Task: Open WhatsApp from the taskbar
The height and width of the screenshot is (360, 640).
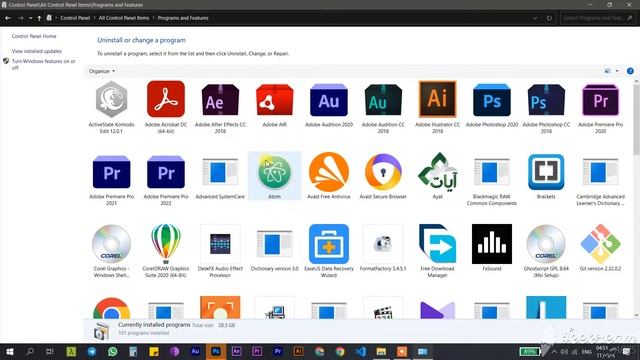Action: tap(113, 351)
